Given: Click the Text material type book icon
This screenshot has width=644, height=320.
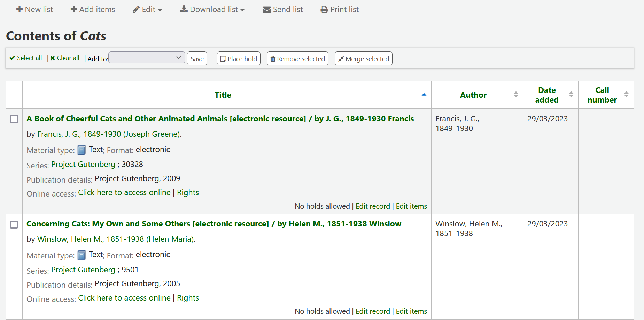Looking at the screenshot, I should [x=82, y=150].
